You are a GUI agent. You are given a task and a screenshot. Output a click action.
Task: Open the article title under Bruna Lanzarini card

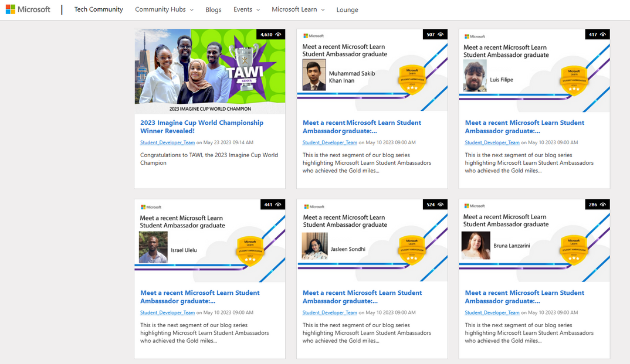pos(524,297)
